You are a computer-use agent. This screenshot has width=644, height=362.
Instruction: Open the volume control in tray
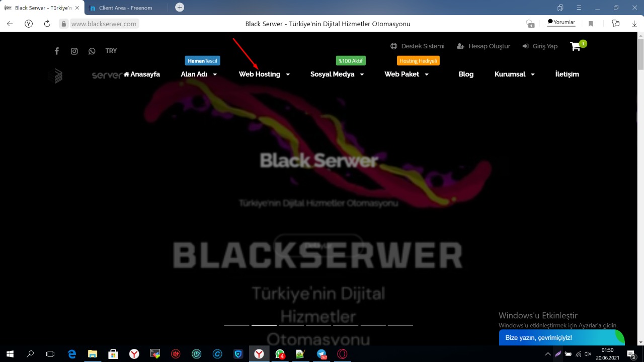(x=588, y=354)
